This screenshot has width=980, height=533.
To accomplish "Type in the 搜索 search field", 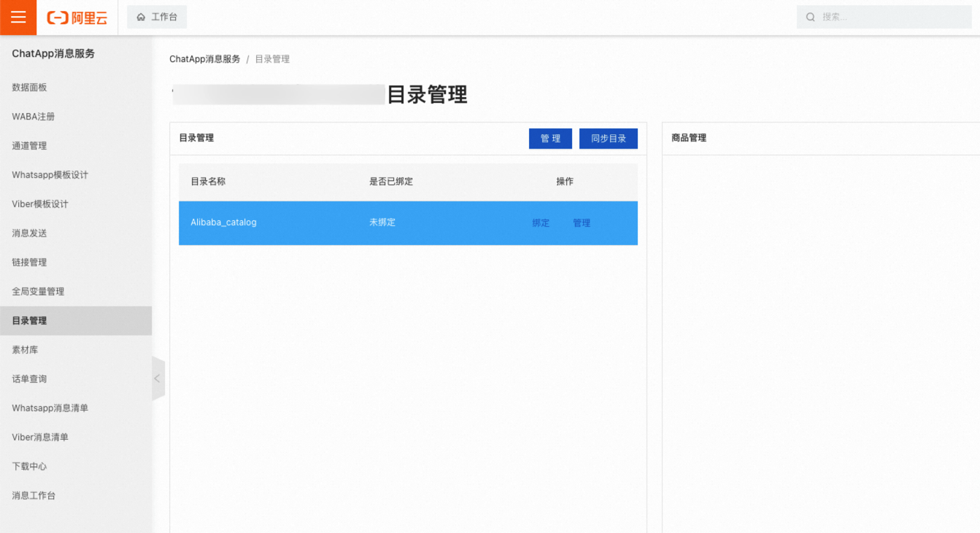I will [894, 17].
